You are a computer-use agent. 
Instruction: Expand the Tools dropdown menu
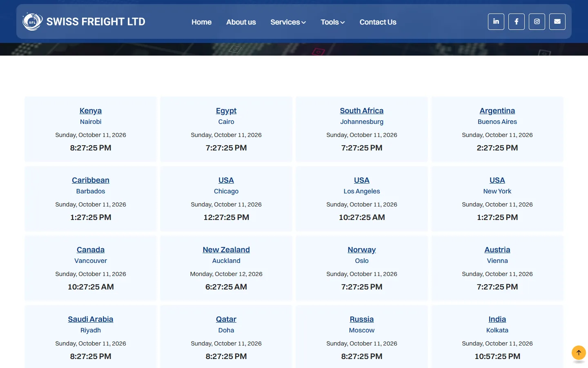pos(333,22)
